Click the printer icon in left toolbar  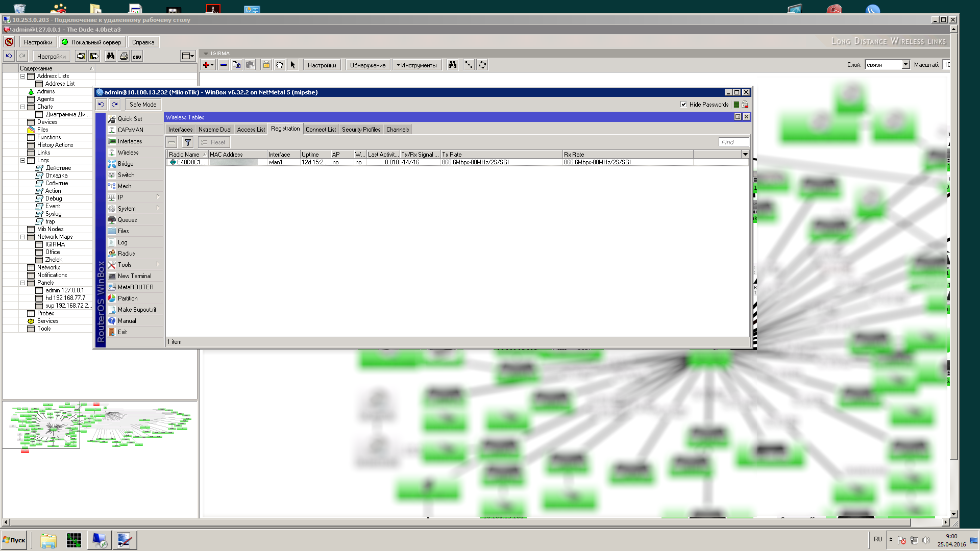coord(124,57)
